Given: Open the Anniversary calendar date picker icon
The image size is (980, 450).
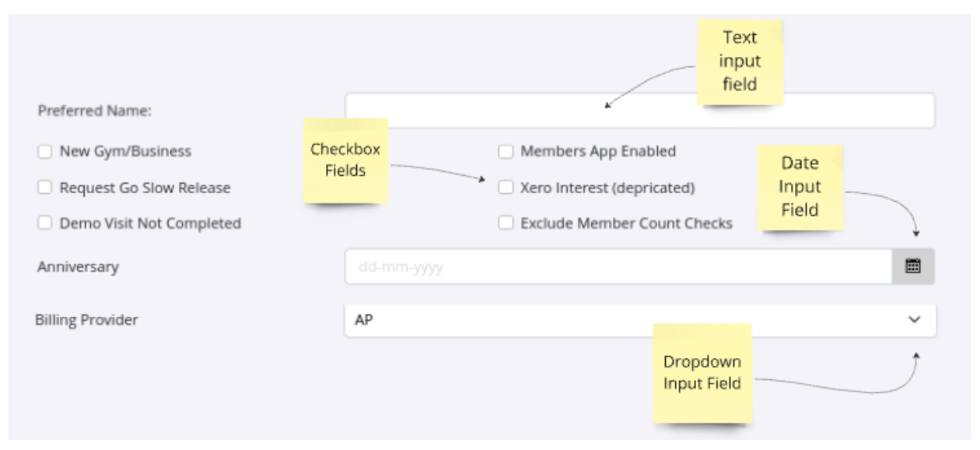Looking at the screenshot, I should pyautogui.click(x=913, y=266).
